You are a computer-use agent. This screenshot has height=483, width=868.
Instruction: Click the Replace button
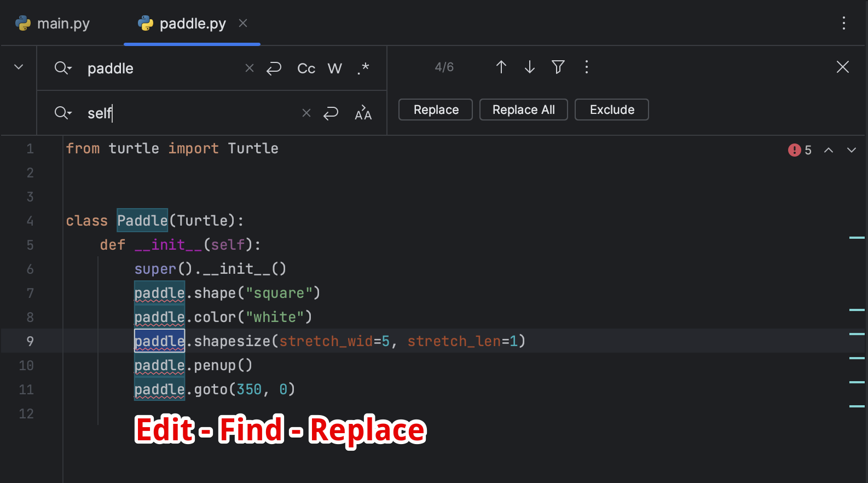[x=436, y=110]
